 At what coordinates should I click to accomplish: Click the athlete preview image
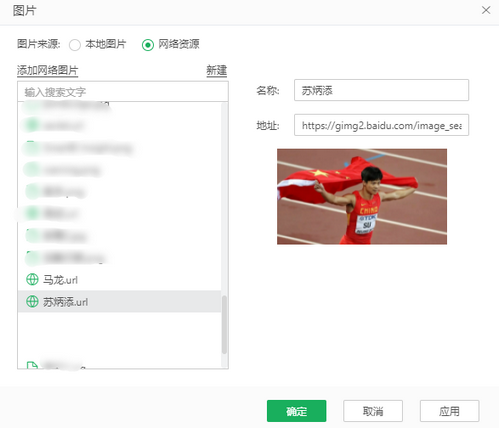(x=362, y=196)
